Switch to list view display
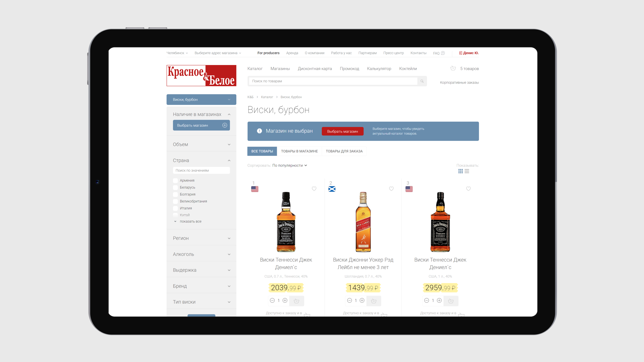Screen dimensions: 644x362 [467, 171]
